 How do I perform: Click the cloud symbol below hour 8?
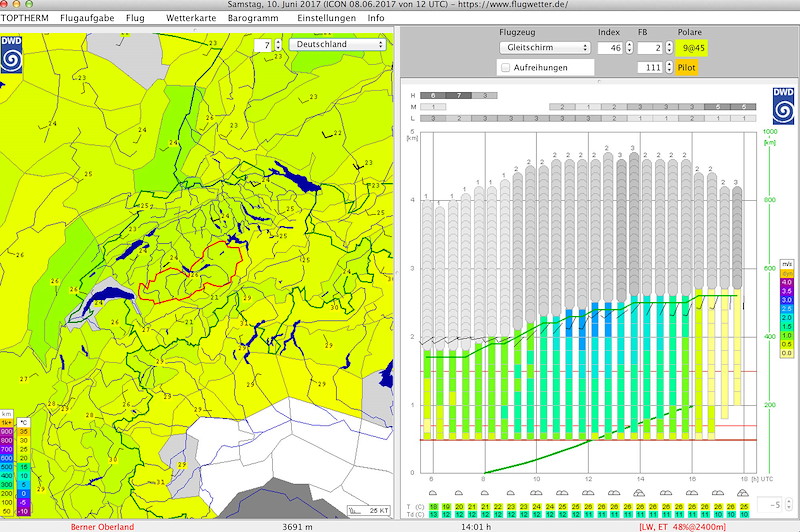coord(484,493)
